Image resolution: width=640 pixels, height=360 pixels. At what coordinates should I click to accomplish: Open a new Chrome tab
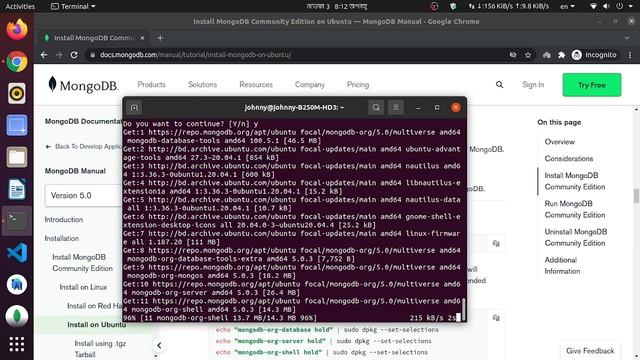click(160, 38)
